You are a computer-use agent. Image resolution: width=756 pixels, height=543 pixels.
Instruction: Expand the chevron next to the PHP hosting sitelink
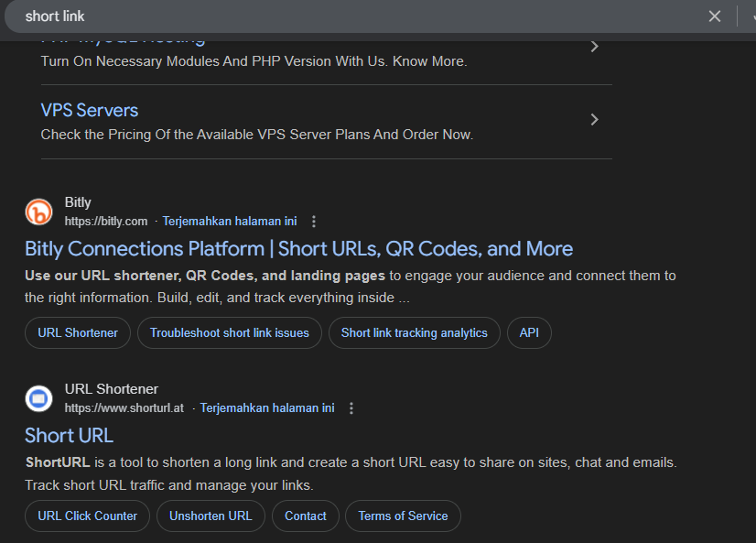pos(595,47)
